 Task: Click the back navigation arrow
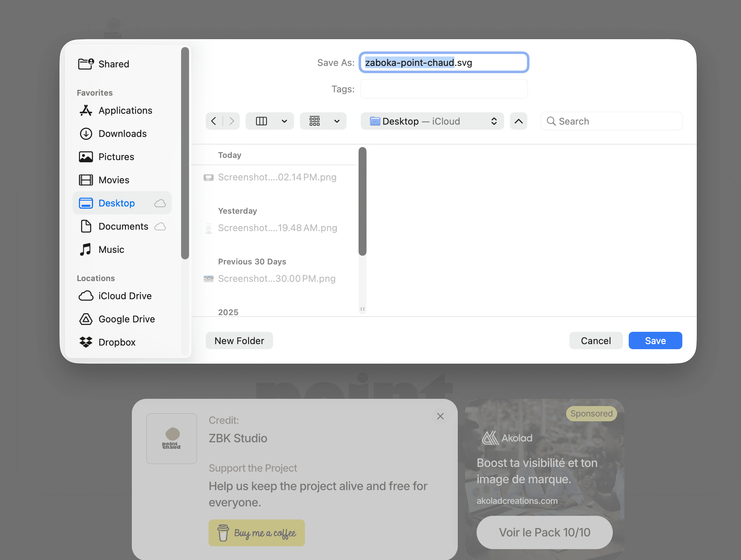tap(214, 121)
